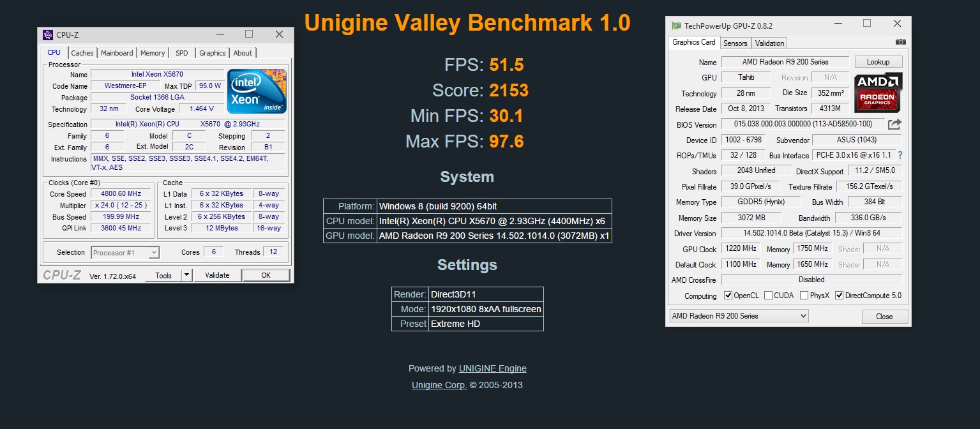The width and height of the screenshot is (980, 429).
Task: Click the Max FPS 97.6 result
Action: click(x=506, y=141)
